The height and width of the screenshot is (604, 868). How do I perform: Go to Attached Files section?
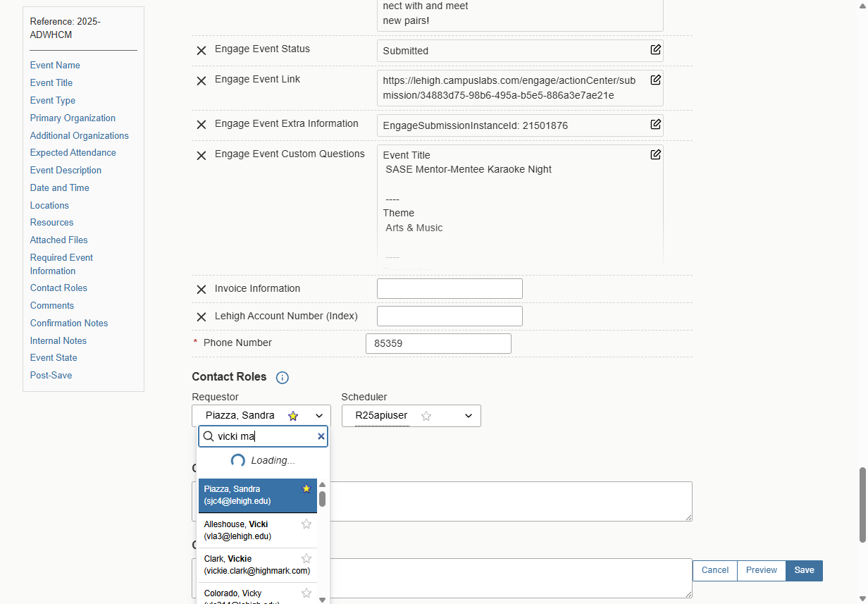click(x=59, y=240)
